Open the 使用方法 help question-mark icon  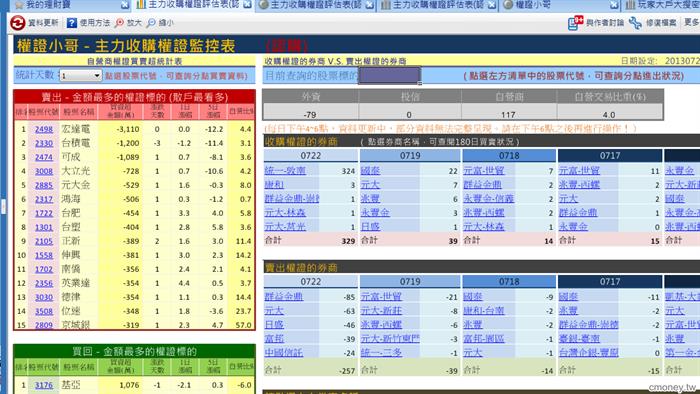click(71, 23)
